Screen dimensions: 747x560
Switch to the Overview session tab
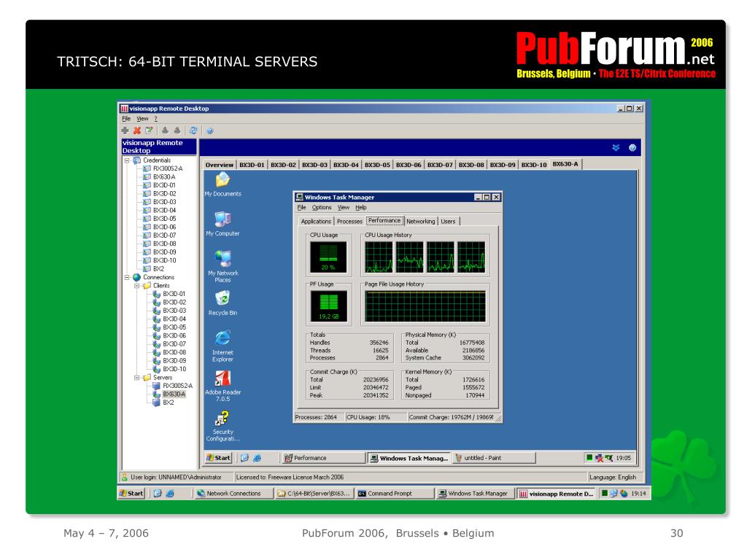click(220, 165)
